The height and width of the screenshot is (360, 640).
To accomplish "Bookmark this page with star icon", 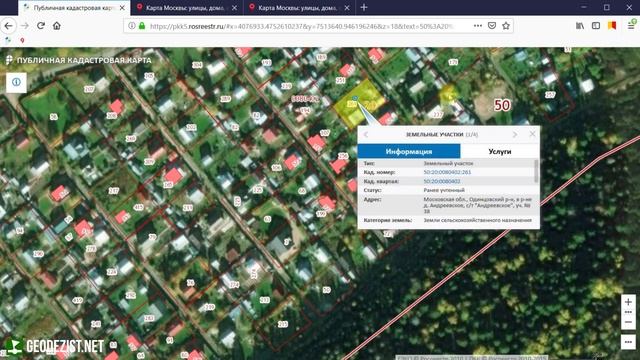I will tap(506, 26).
